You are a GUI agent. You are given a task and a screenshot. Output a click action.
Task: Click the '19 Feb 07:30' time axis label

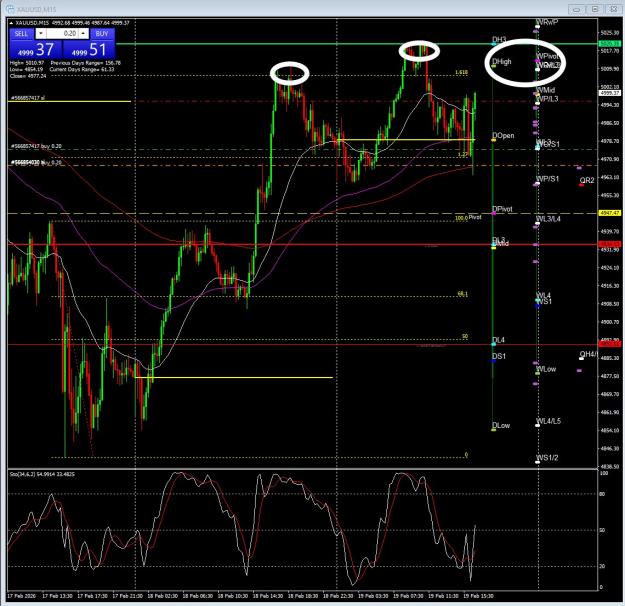click(x=408, y=596)
